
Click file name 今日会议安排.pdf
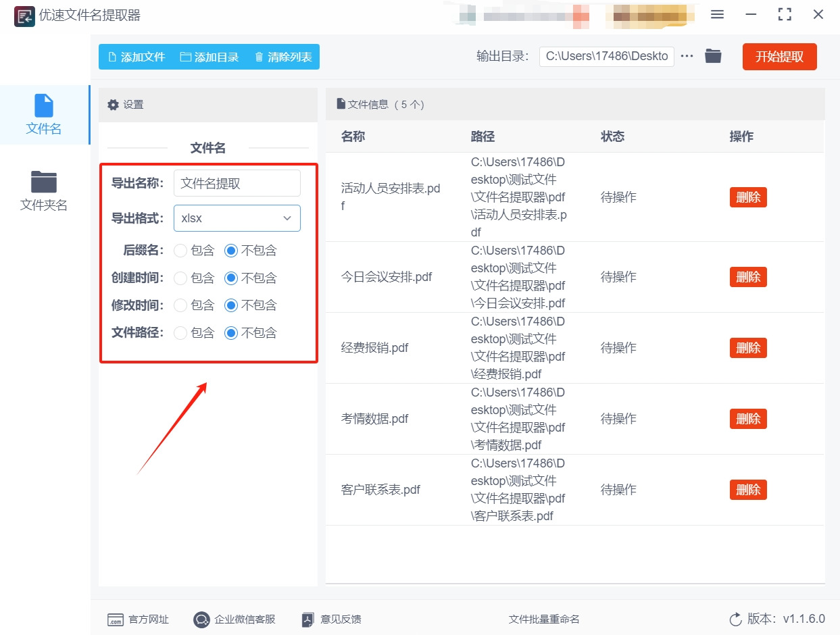387,277
